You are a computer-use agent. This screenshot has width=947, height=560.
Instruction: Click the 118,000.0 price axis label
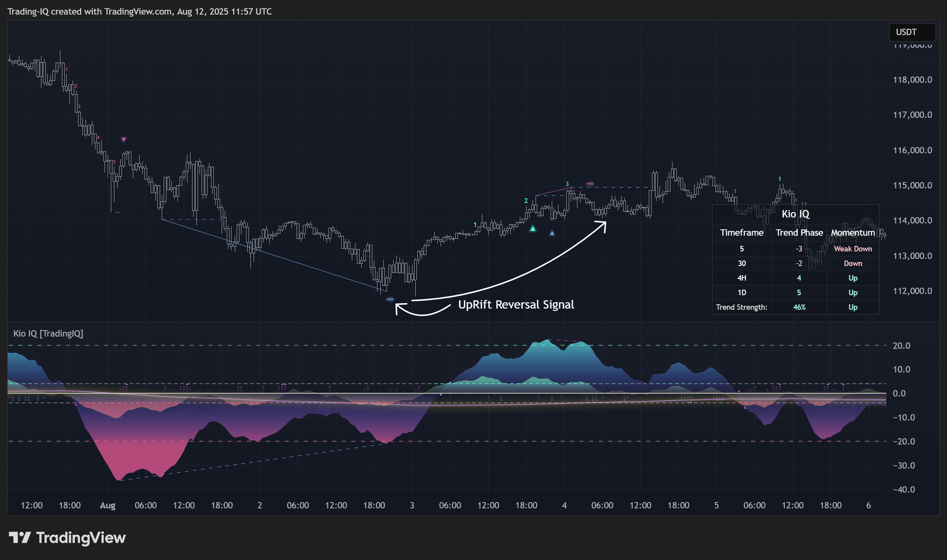912,80
